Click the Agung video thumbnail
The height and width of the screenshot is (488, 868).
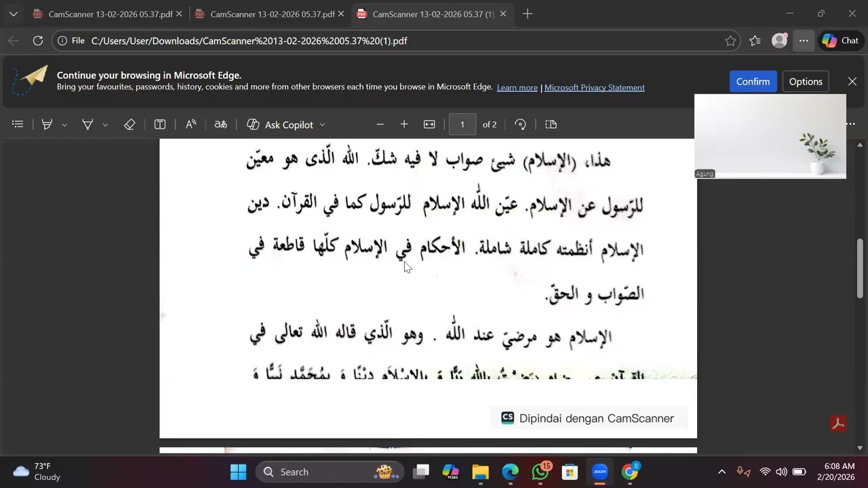pyautogui.click(x=770, y=136)
